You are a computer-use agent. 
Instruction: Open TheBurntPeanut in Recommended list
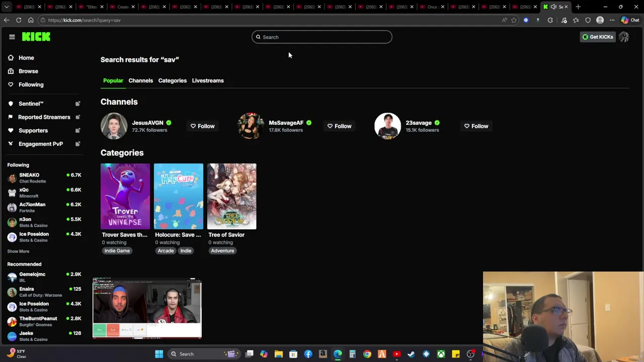pyautogui.click(x=44, y=321)
